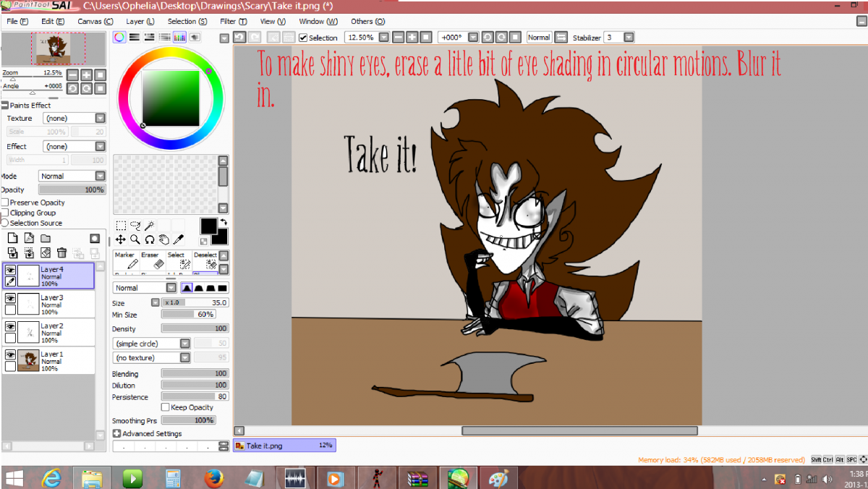The image size is (868, 489).
Task: Select the Eyedropper color picker tool
Action: coord(178,239)
